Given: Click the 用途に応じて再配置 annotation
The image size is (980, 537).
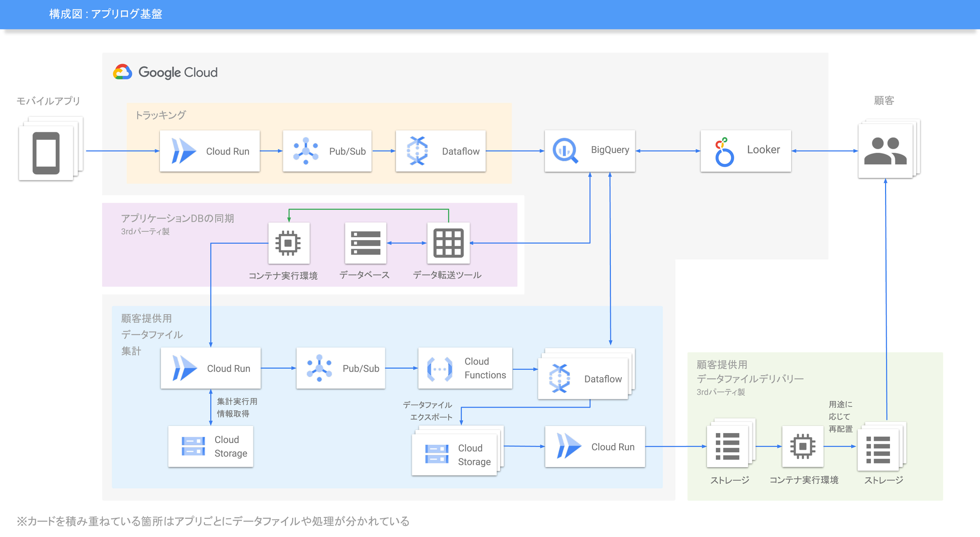Looking at the screenshot, I should (841, 417).
